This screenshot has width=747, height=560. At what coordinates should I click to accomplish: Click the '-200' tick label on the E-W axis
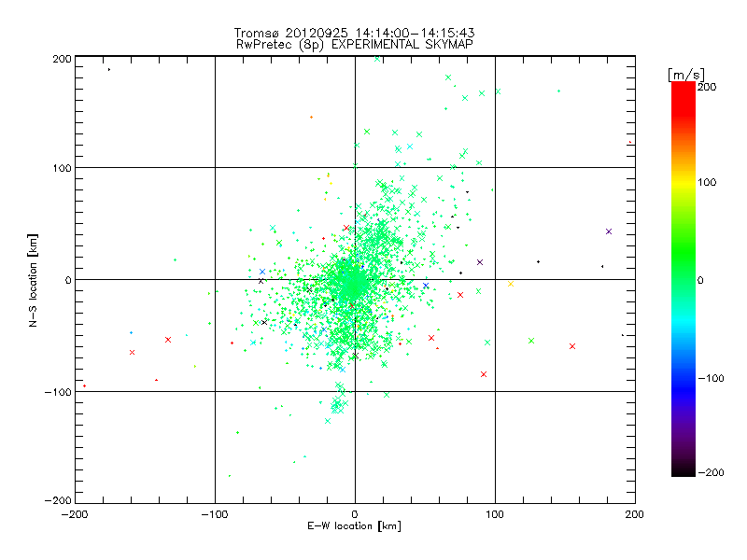point(75,514)
